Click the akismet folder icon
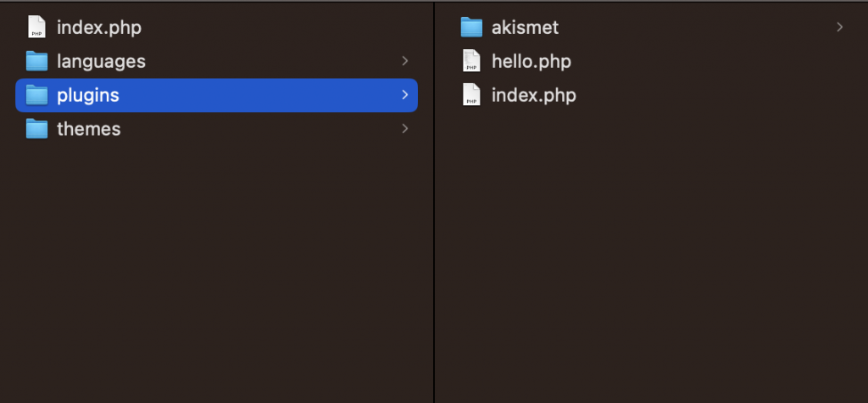868x403 pixels. pos(471,27)
